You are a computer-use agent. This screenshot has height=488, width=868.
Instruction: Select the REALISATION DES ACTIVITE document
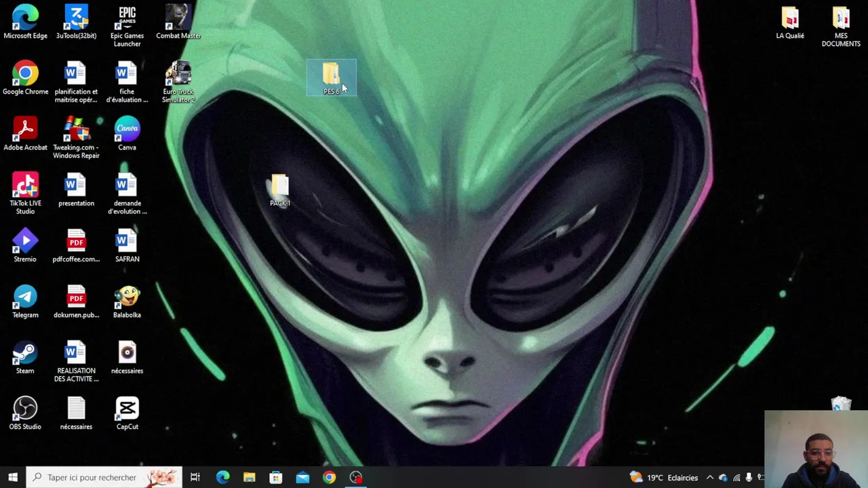click(76, 361)
